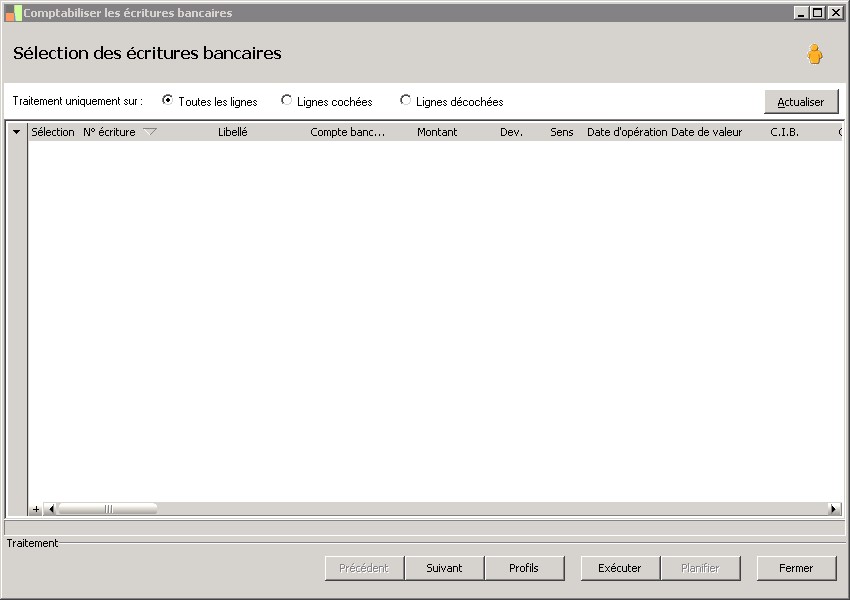The width and height of the screenshot is (850, 600).
Task: Click the plus button at grid bottom
Action: pos(36,509)
